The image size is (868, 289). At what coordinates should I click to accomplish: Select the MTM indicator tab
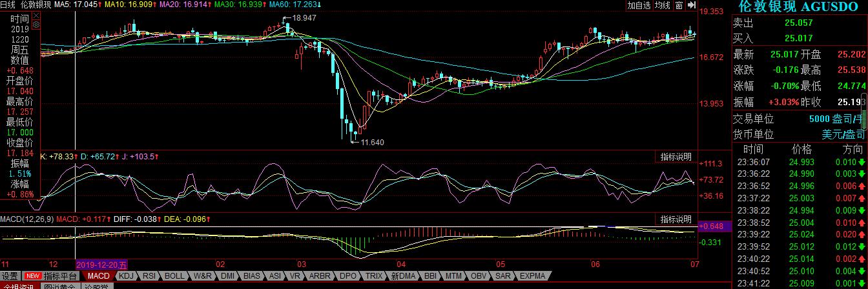(455, 276)
